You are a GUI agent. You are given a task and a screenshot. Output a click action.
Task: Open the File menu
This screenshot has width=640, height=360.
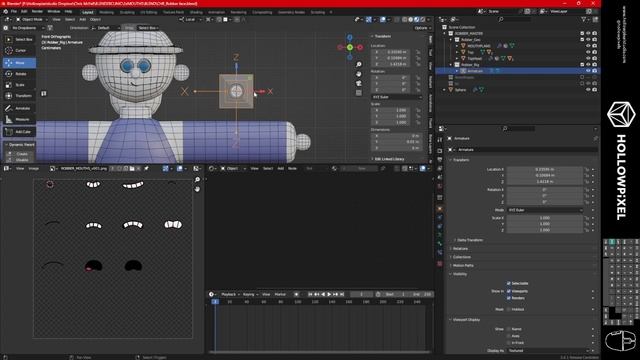click(x=14, y=11)
